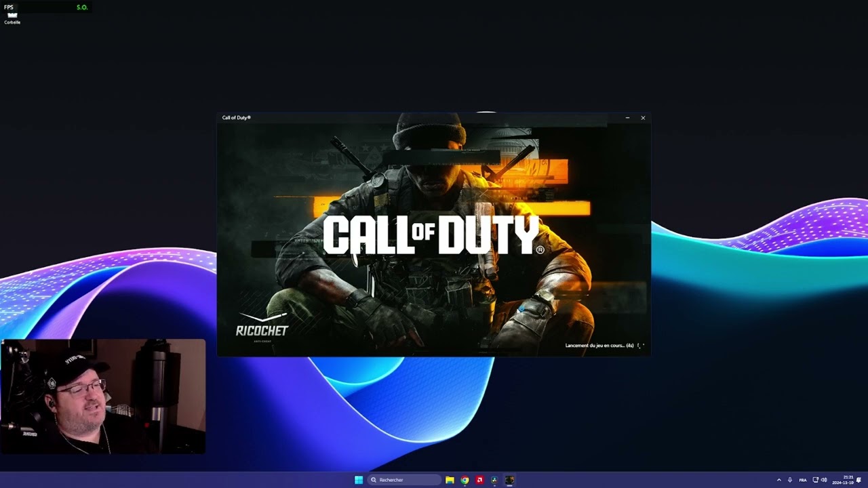
Task: Launch Google Chrome from the taskbar
Action: coord(465,480)
